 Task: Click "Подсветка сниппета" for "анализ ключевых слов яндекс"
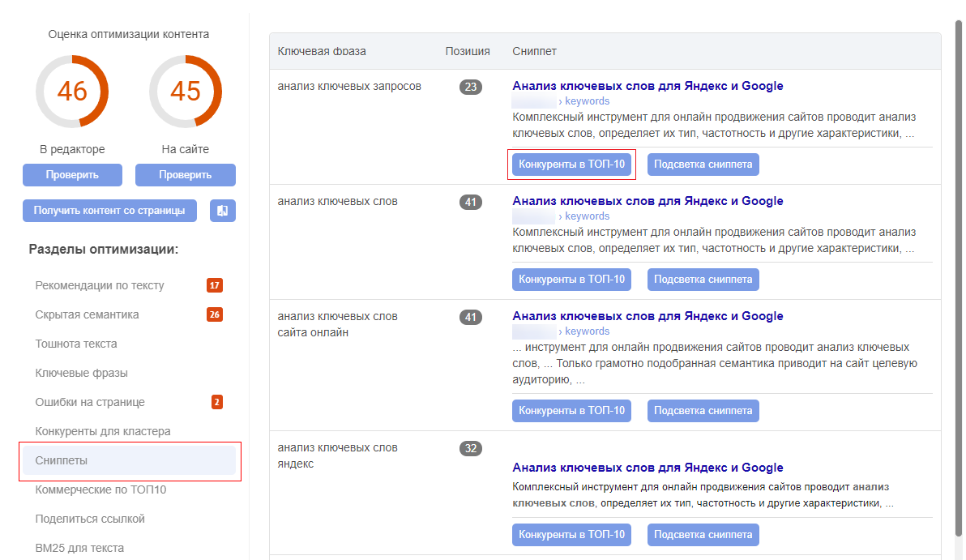pos(703,535)
